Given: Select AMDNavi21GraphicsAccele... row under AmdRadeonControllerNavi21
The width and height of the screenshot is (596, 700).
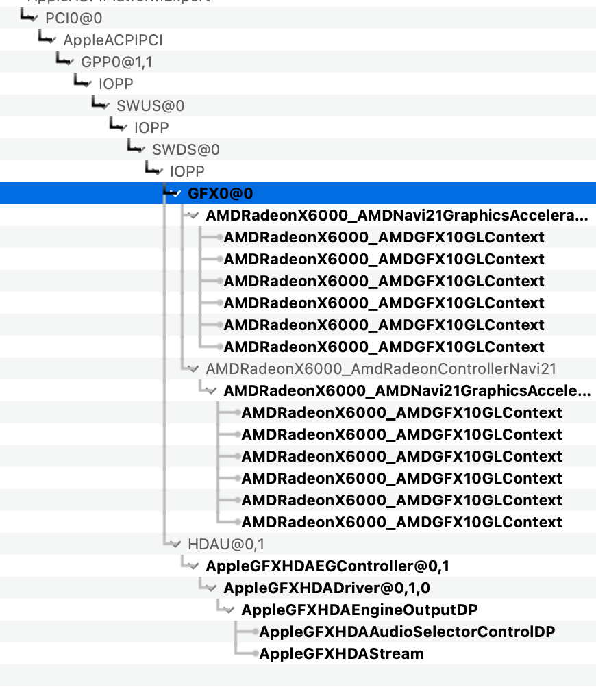Looking at the screenshot, I should pos(298,390).
